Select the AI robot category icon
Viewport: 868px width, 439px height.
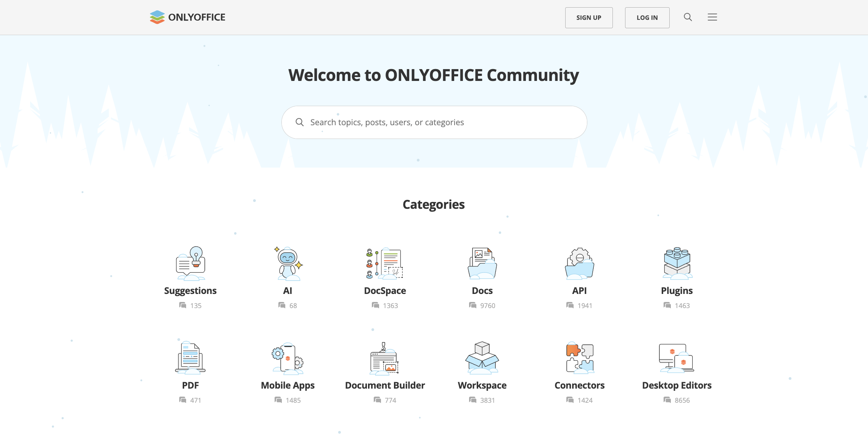288,264
